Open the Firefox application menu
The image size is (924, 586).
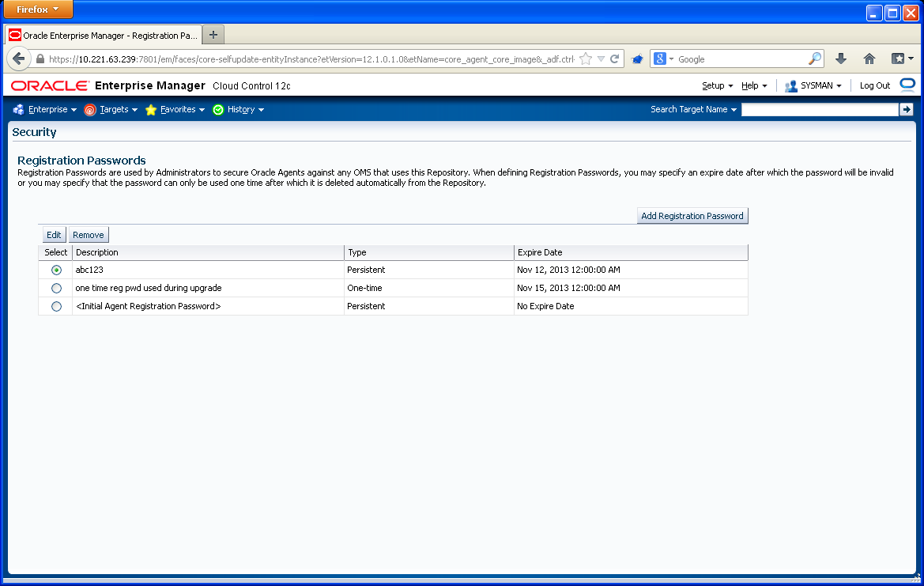[38, 9]
